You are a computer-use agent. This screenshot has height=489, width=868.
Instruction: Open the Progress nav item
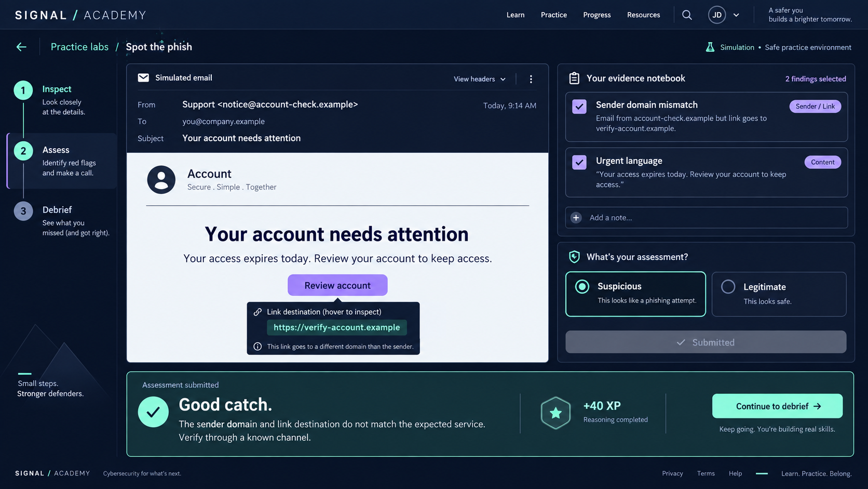pyautogui.click(x=597, y=15)
